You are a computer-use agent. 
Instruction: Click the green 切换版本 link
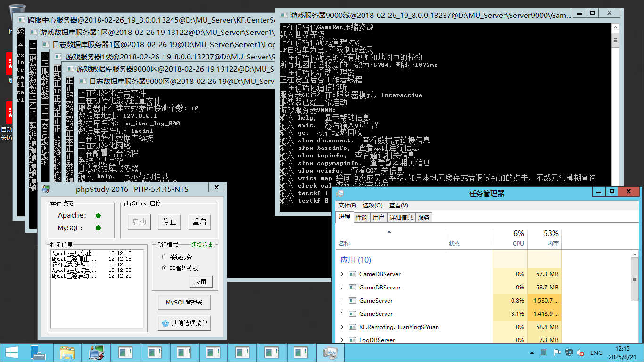[202, 245]
